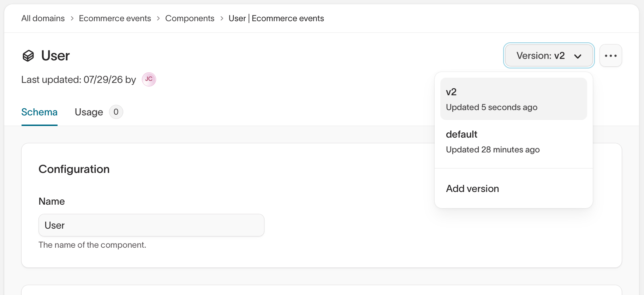Choose Add version from the menu
The width and height of the screenshot is (644, 295).
[x=513, y=188]
